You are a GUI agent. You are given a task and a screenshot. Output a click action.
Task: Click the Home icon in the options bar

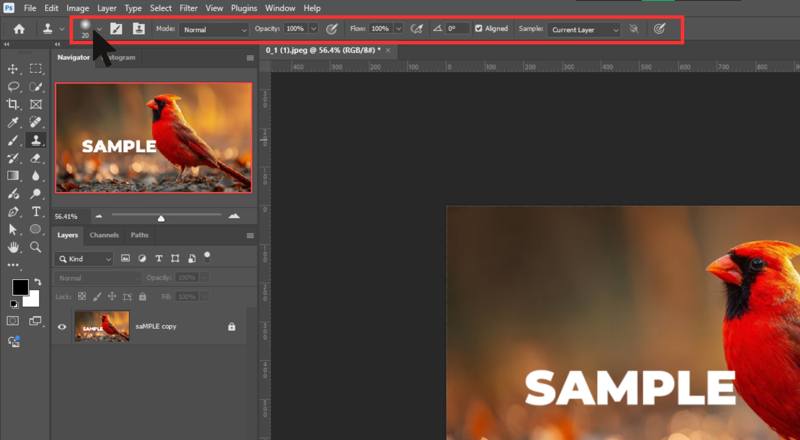point(18,30)
